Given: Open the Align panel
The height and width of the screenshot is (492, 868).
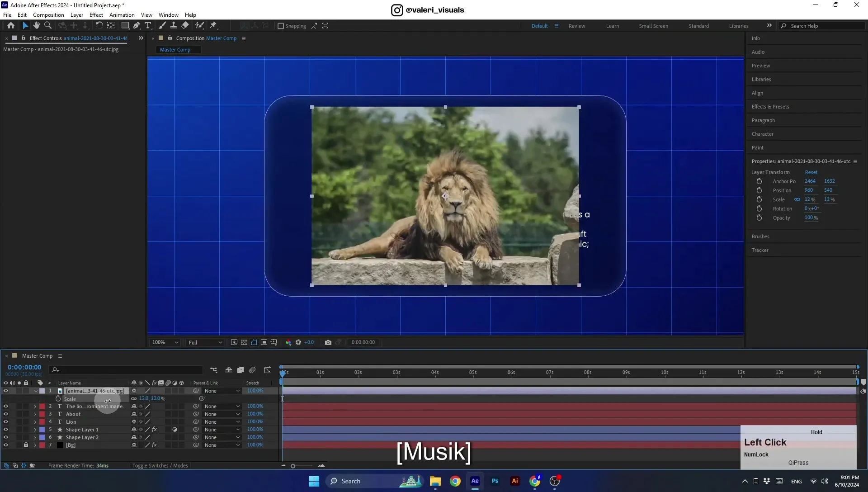Looking at the screenshot, I should (x=757, y=93).
